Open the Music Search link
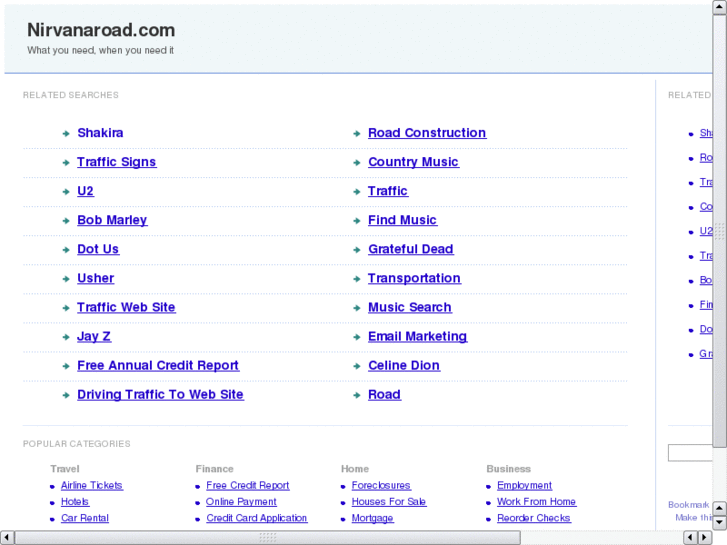 click(x=410, y=308)
